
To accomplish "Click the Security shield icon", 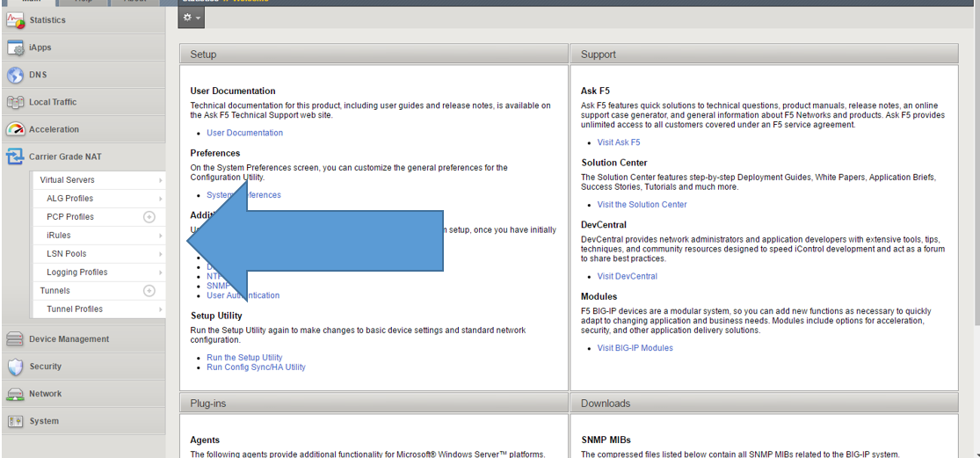I will 15,367.
